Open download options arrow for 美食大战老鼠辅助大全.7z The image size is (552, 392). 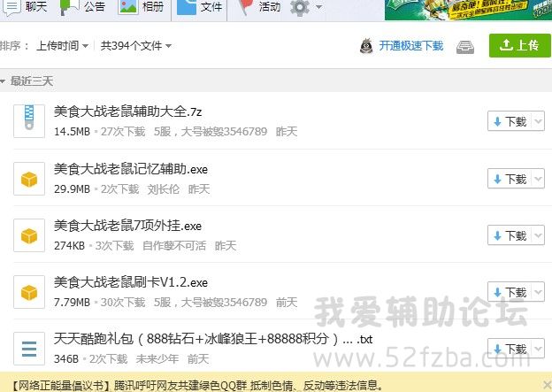(538, 121)
